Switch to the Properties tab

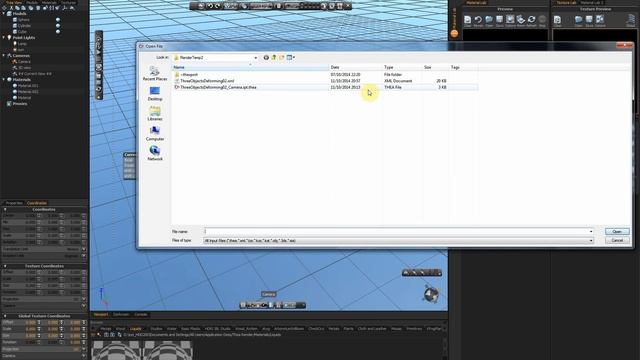click(x=14, y=203)
